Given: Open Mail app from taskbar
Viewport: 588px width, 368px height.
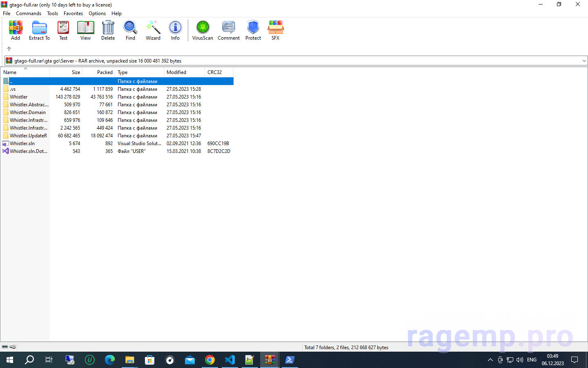Looking at the screenshot, I should tap(190, 360).
